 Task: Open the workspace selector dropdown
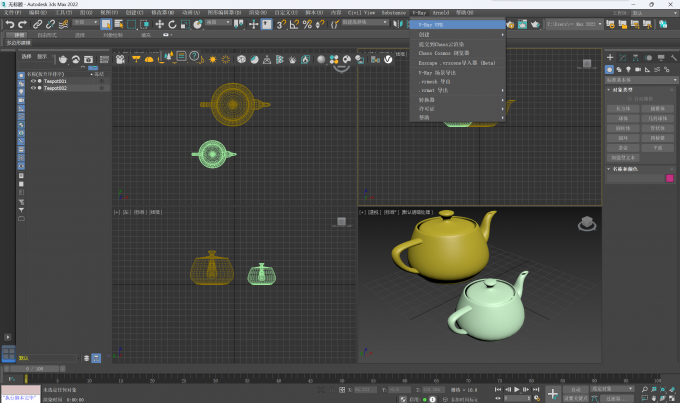point(654,13)
